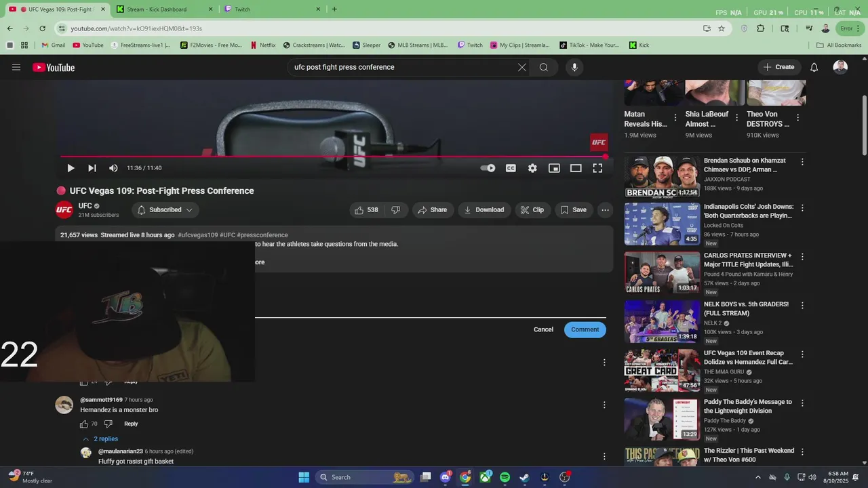
Task: Open options for maulanarian23 reply
Action: coord(604,456)
